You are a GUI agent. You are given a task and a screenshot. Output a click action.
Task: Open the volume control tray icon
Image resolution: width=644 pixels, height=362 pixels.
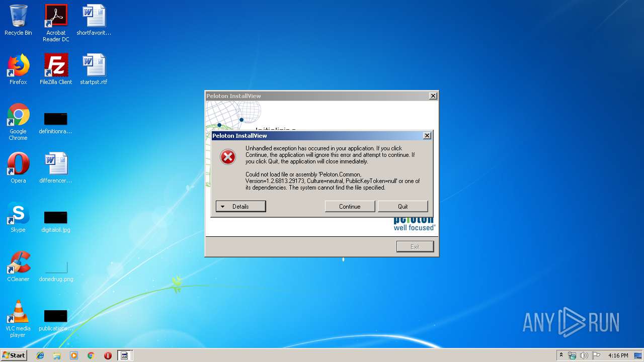pos(584,355)
